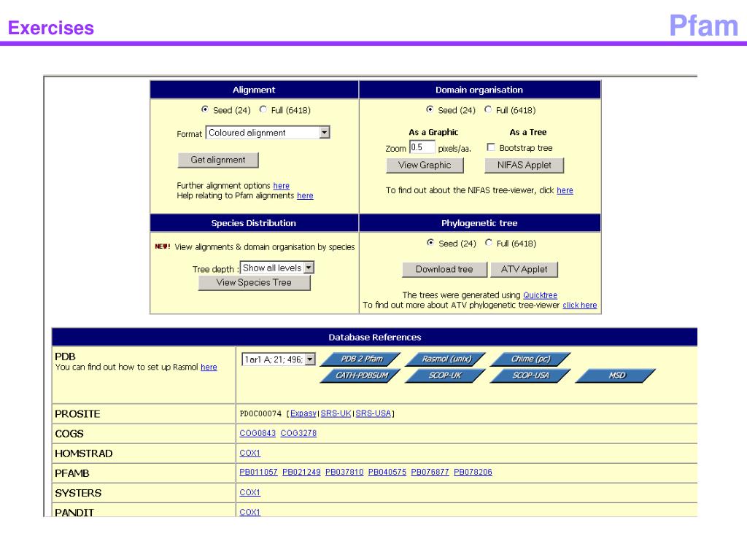Enable the Bootstrap tree checkbox
Image resolution: width=747 pixels, height=560 pixels.
[x=491, y=147]
